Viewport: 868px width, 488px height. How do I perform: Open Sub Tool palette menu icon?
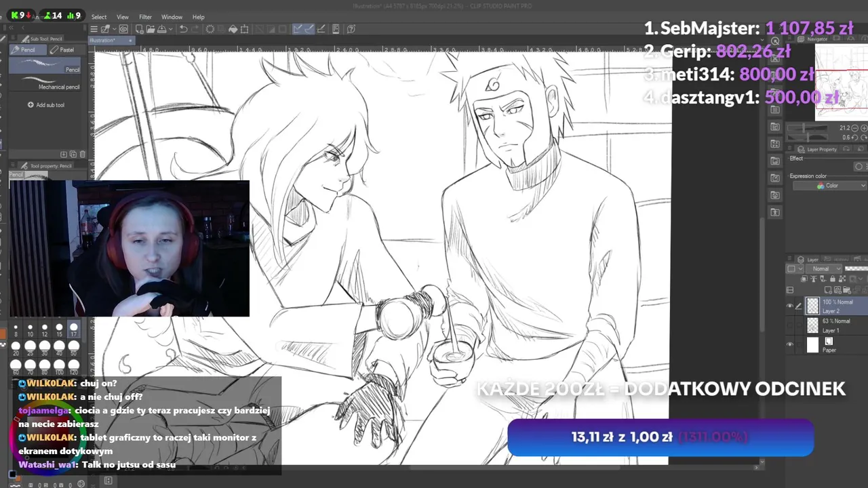[x=13, y=37]
